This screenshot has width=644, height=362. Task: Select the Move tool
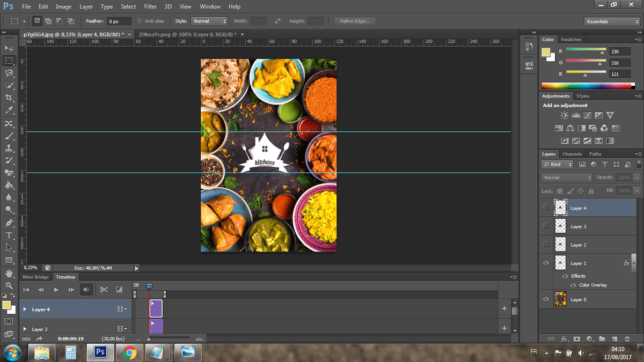coord(9,48)
